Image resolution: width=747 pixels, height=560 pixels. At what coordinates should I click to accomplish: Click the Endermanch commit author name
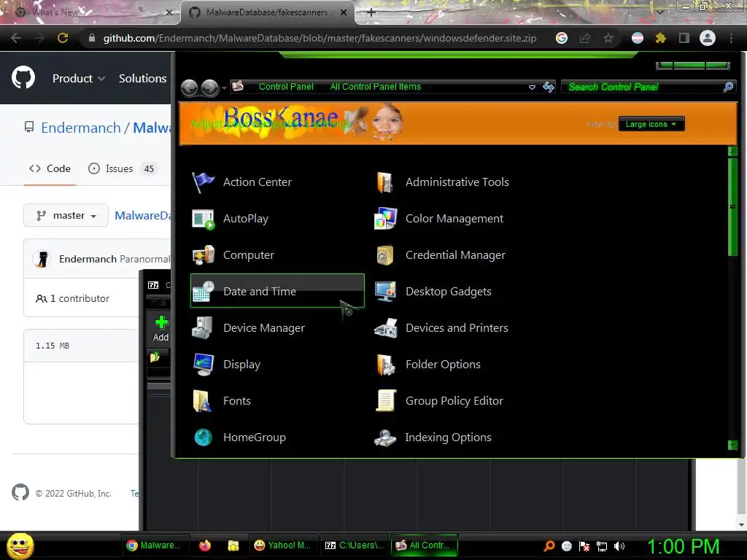pyautogui.click(x=88, y=259)
